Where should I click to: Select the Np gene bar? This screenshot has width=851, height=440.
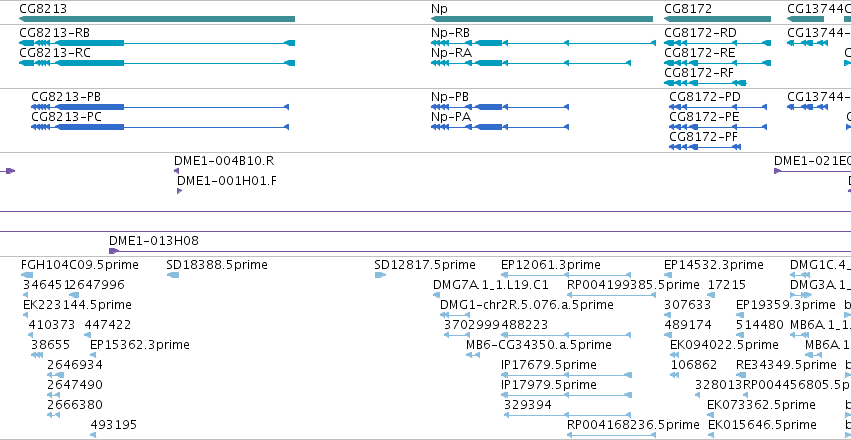[x=542, y=19]
